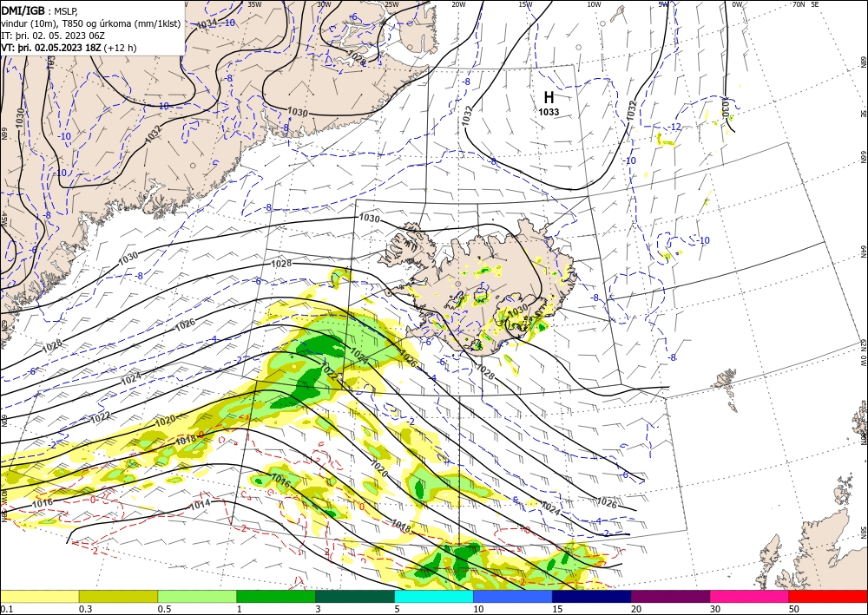Click the '15W' longitude label
This screenshot has width=868, height=615.
tap(525, 4)
